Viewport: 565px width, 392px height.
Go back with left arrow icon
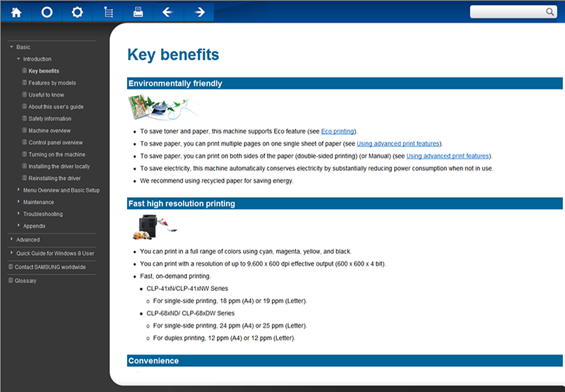[168, 12]
